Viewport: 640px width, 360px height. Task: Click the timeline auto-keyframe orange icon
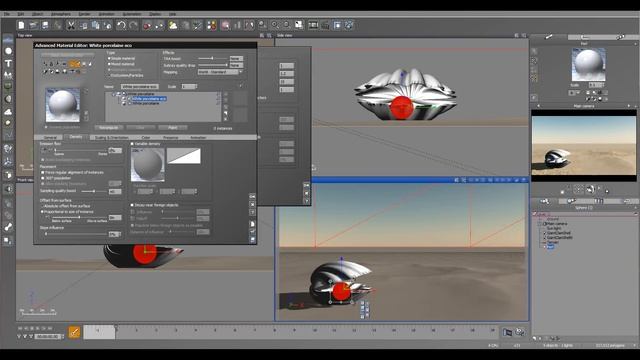[x=74, y=332]
